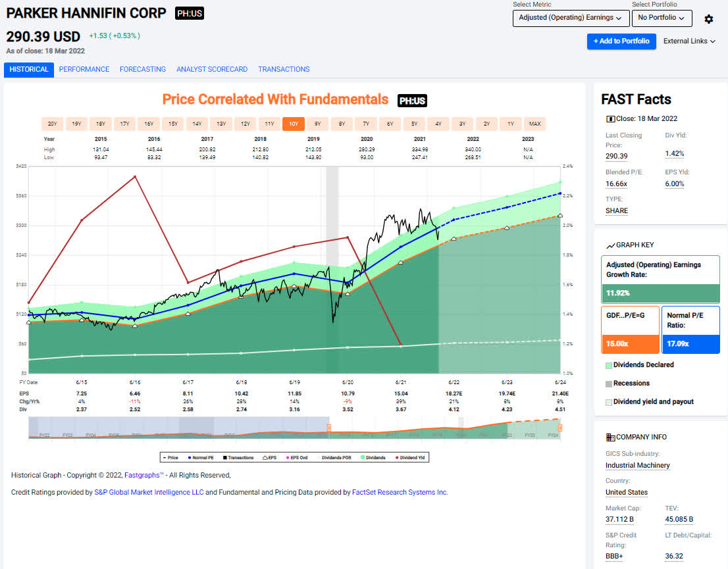728x569 pixels.
Task: Select the 9Y time range
Action: tap(317, 124)
